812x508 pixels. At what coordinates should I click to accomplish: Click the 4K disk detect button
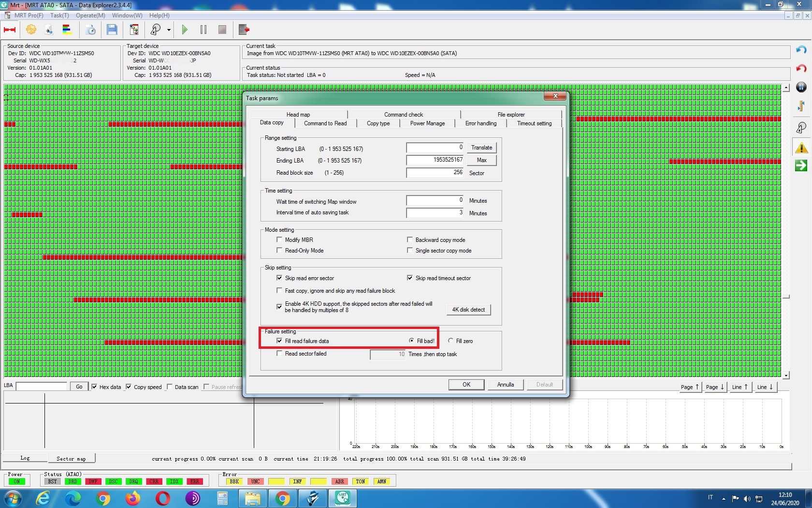click(468, 310)
